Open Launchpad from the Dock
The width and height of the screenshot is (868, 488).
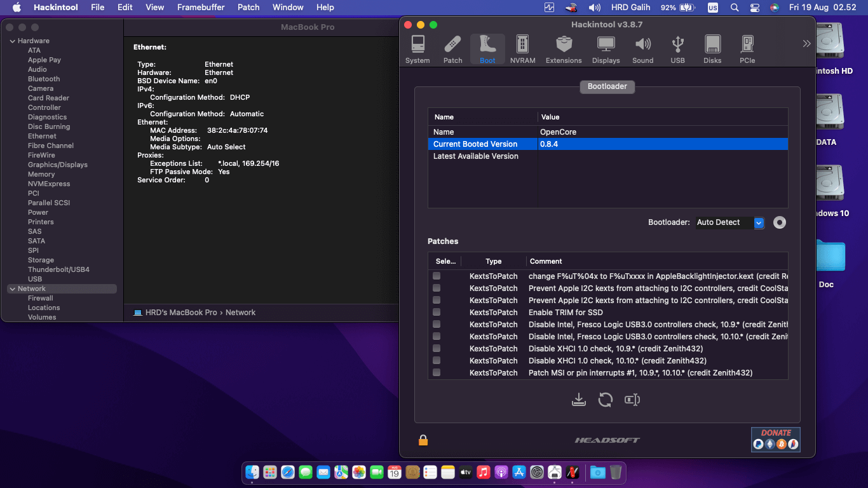click(270, 472)
